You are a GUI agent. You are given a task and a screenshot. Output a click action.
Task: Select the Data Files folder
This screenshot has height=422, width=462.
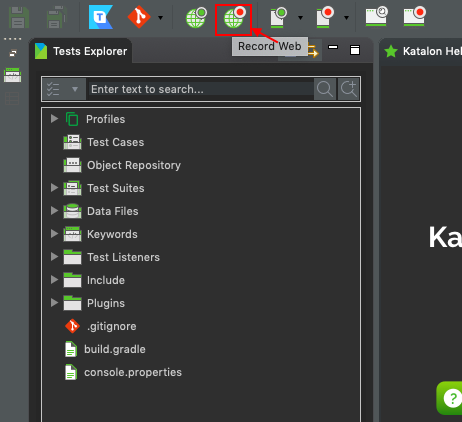(101, 211)
